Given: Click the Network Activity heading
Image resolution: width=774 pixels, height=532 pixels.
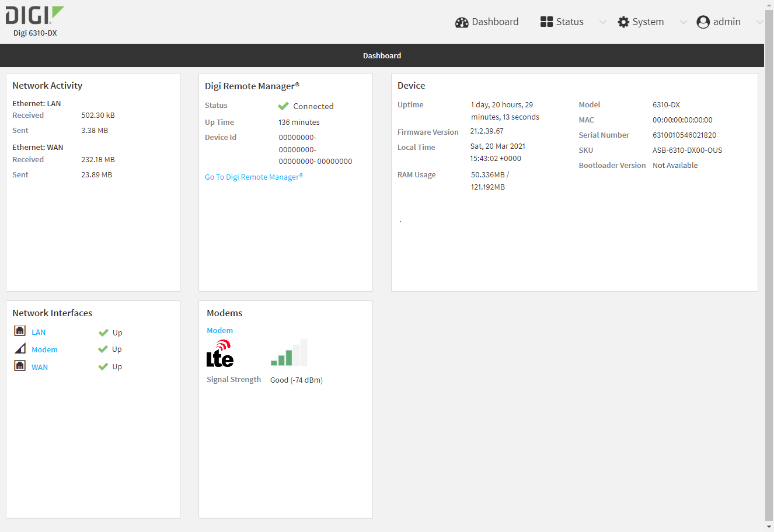Looking at the screenshot, I should [x=47, y=85].
